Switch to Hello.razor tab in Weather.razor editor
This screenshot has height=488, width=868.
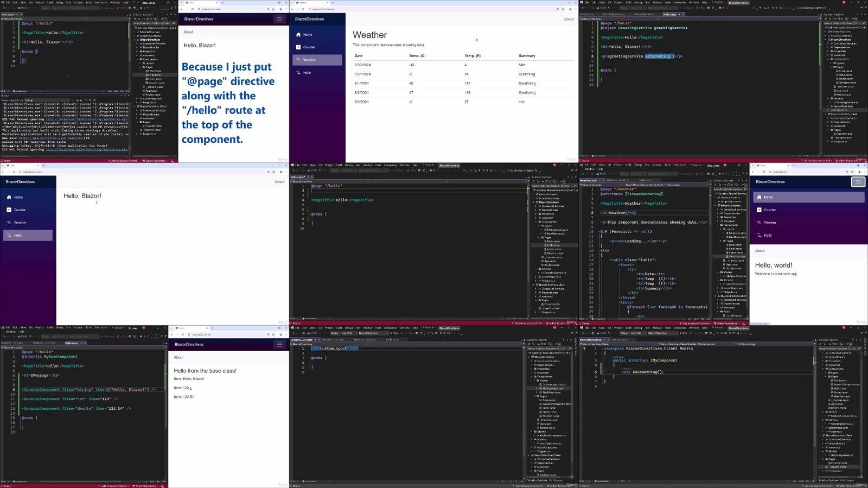click(645, 180)
